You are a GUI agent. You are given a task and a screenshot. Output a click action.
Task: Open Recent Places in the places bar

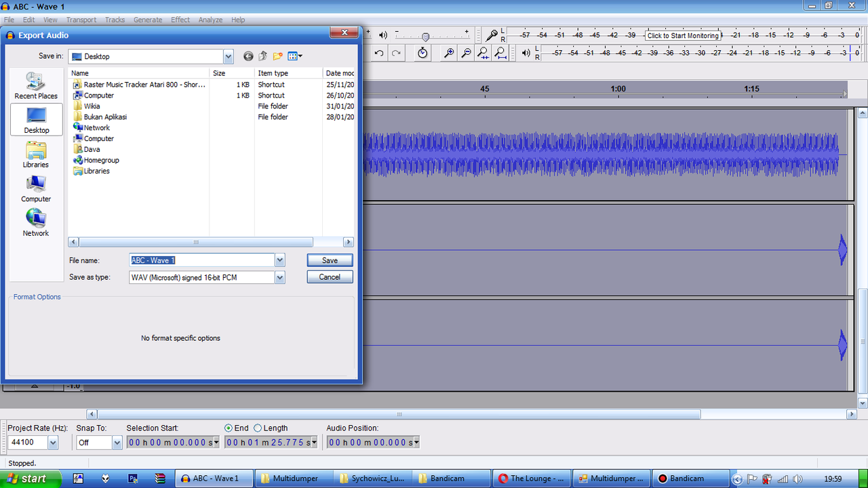(36, 86)
